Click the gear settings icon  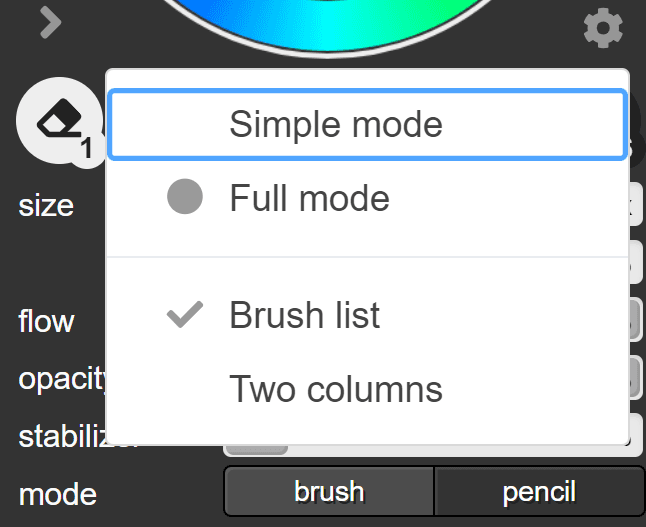603,28
